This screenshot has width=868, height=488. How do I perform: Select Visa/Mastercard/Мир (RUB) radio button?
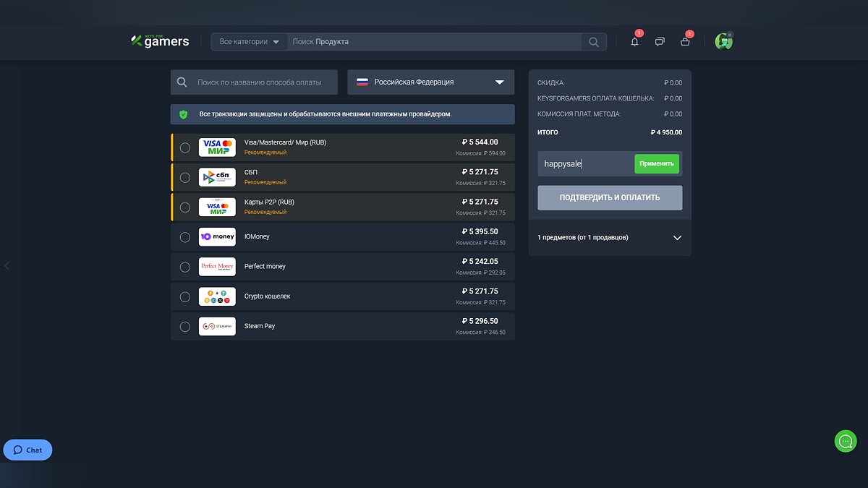[x=185, y=147]
